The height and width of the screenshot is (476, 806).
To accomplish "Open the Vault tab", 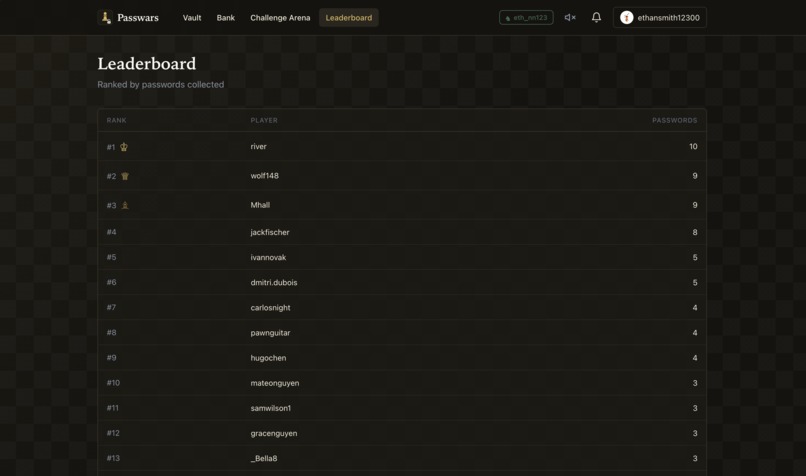I will tap(192, 17).
